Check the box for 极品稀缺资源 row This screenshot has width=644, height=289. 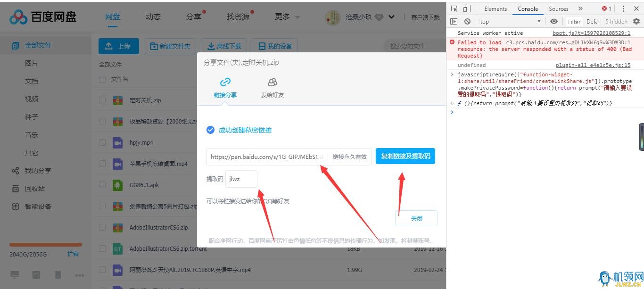(102, 121)
